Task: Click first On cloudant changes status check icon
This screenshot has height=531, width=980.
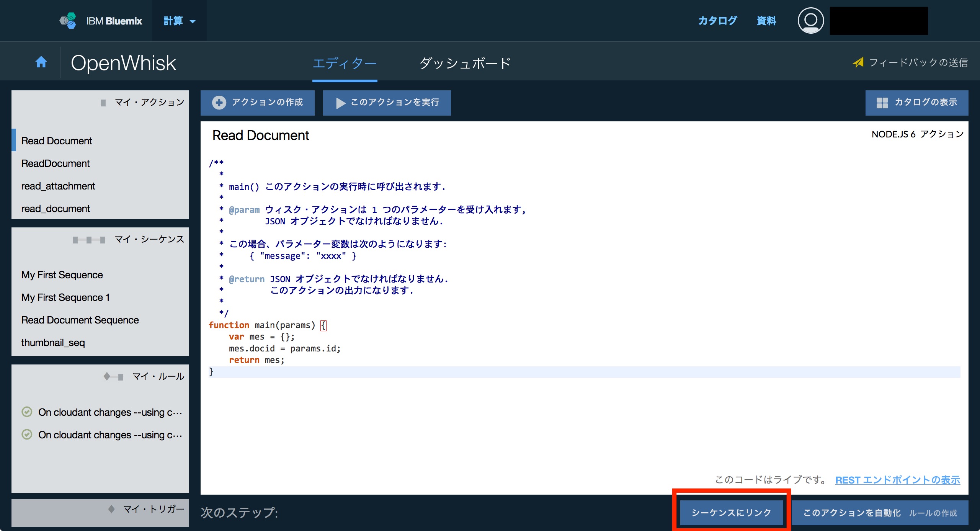Action: point(27,412)
